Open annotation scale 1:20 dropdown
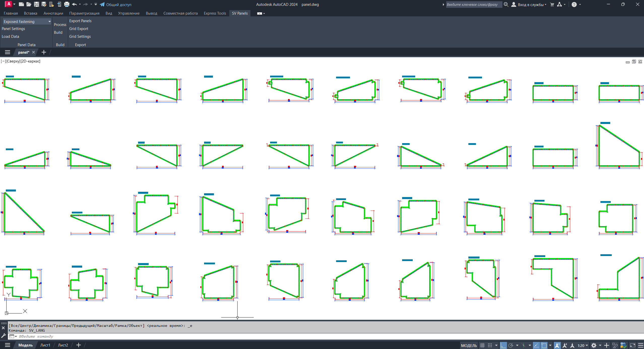The image size is (644, 349). click(x=583, y=345)
